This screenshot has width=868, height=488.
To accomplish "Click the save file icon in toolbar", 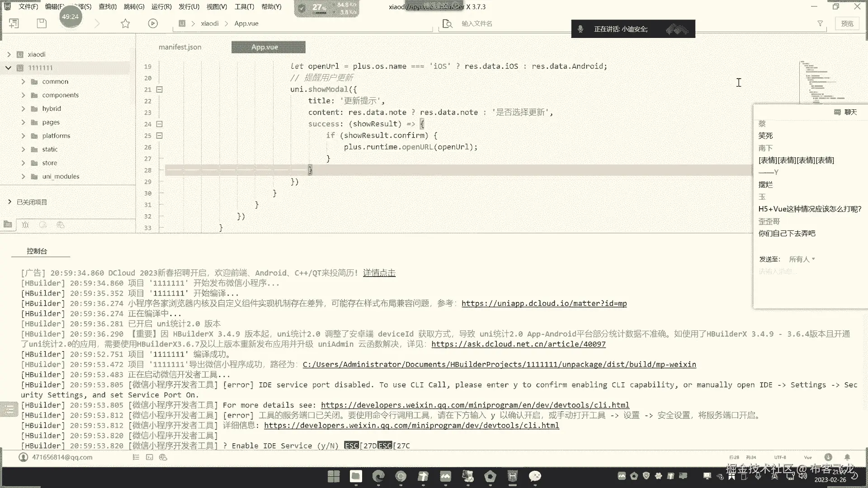I will tap(42, 23).
